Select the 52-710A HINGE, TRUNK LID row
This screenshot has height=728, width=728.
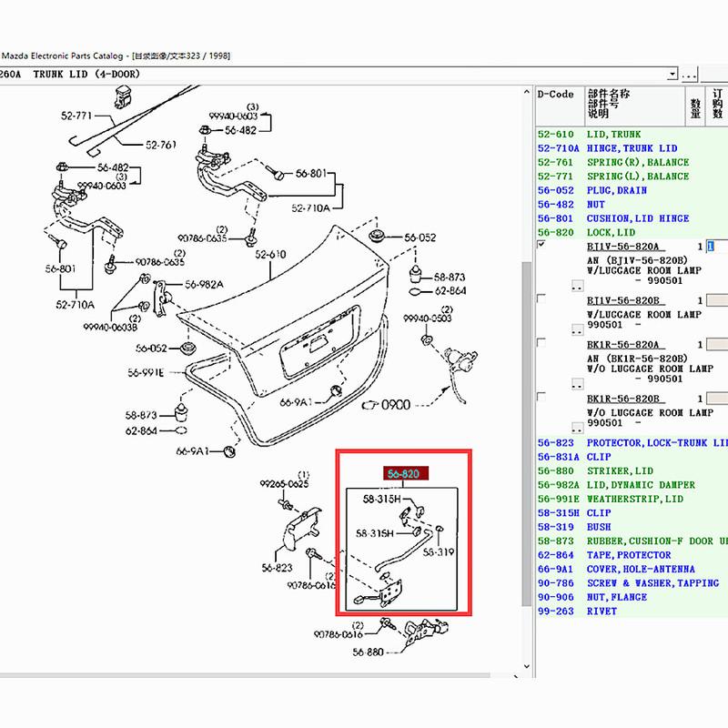[x=632, y=148]
